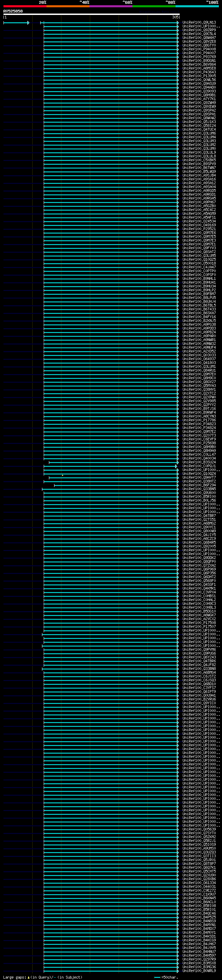Select the UniRef100_Q40034 label
This screenshot has height=980, width=222.
click(x=199, y=459)
